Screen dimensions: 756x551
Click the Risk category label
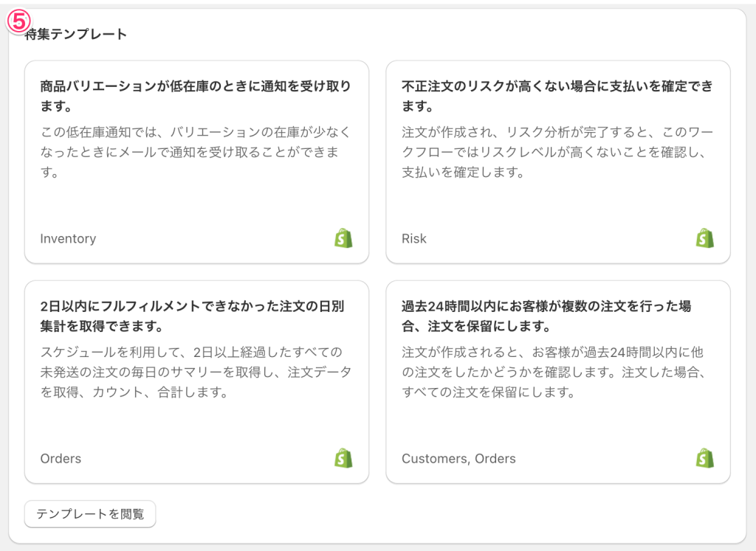[x=414, y=239]
